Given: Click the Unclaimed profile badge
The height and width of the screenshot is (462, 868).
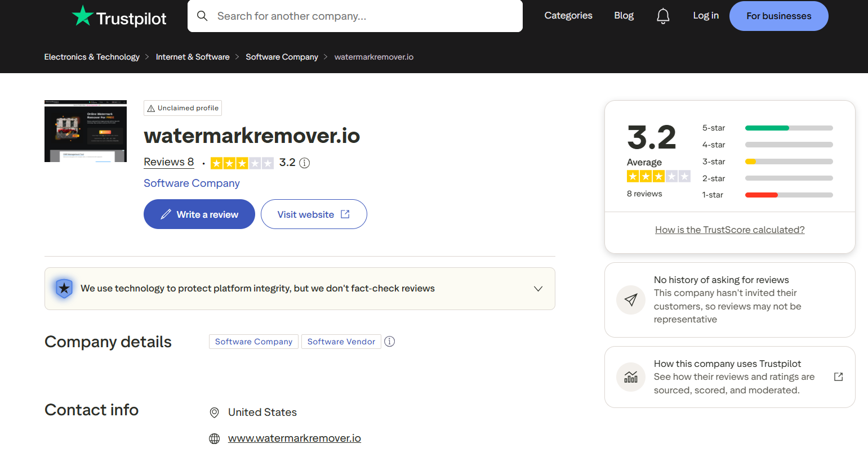Looking at the screenshot, I should (x=183, y=108).
